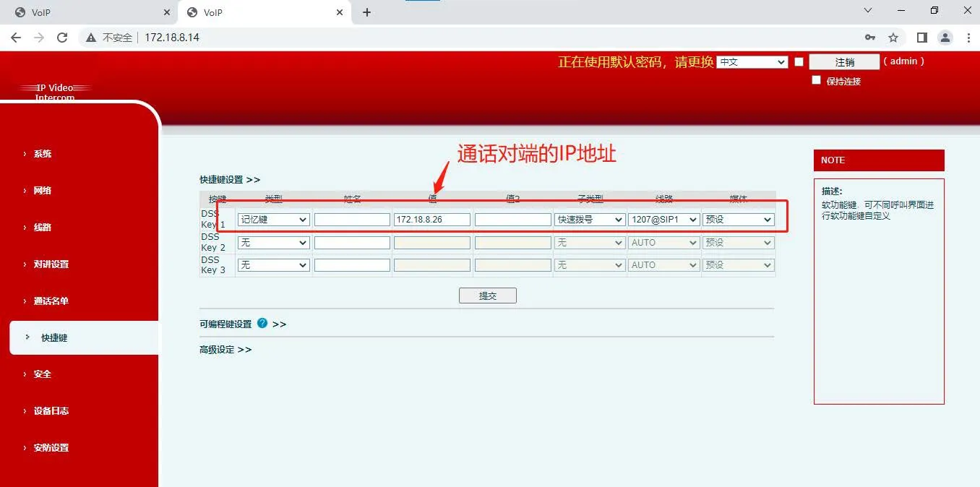Click the bookmark star in the address bar
The width and height of the screenshot is (980, 487).
pos(893,36)
